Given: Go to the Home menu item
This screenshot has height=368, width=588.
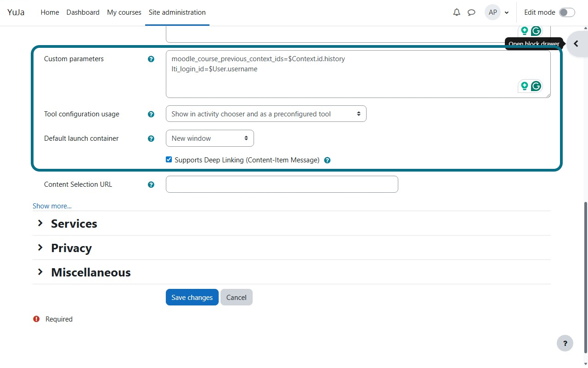Looking at the screenshot, I should (50, 12).
